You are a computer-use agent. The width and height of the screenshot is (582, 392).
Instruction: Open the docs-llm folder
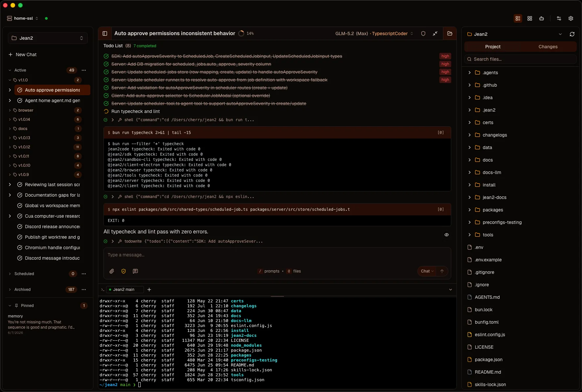tap(492, 172)
